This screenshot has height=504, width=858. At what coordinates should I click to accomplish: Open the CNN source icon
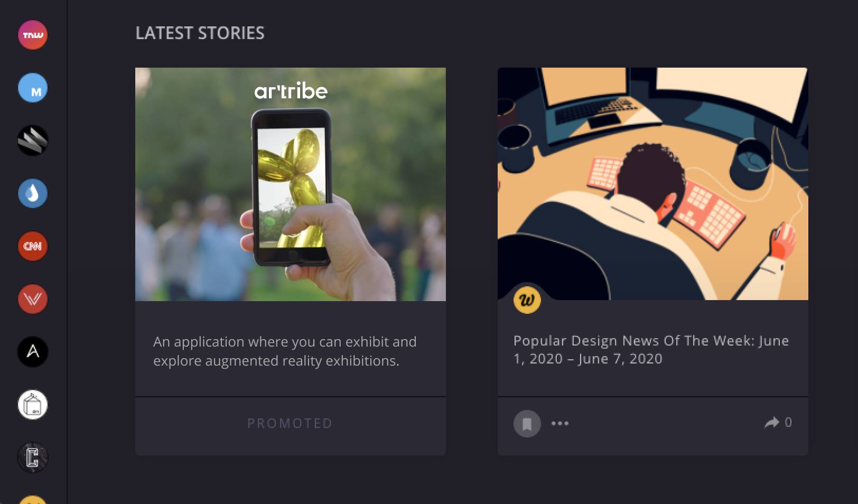click(33, 246)
